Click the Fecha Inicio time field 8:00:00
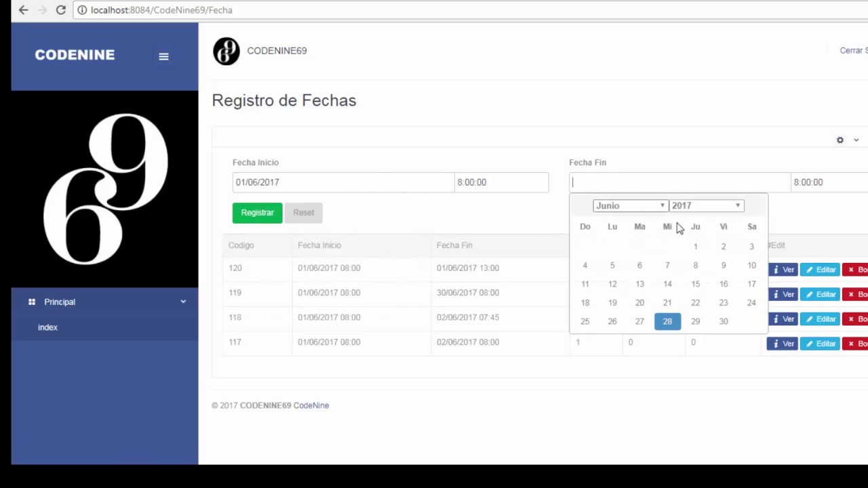 (x=501, y=182)
